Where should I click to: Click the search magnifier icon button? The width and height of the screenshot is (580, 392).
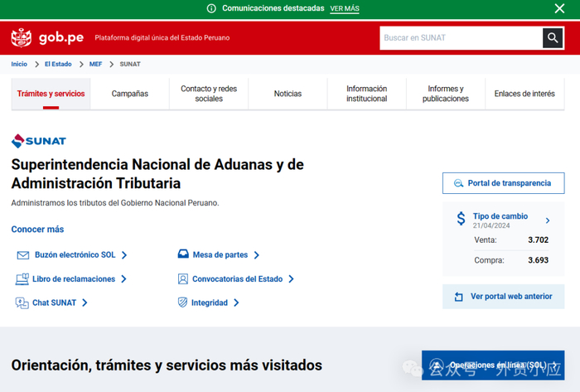point(553,38)
